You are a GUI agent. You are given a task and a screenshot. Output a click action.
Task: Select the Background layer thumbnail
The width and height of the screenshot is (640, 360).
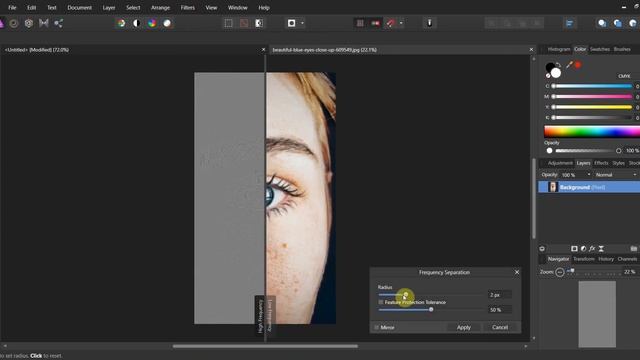[x=553, y=187]
